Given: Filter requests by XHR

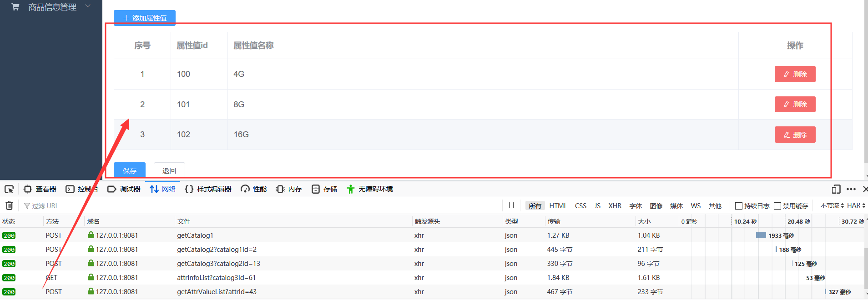Looking at the screenshot, I should coord(615,206).
